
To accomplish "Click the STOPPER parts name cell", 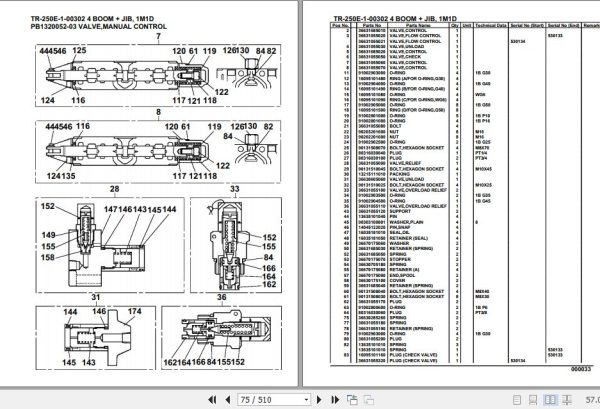I will pyautogui.click(x=400, y=259).
